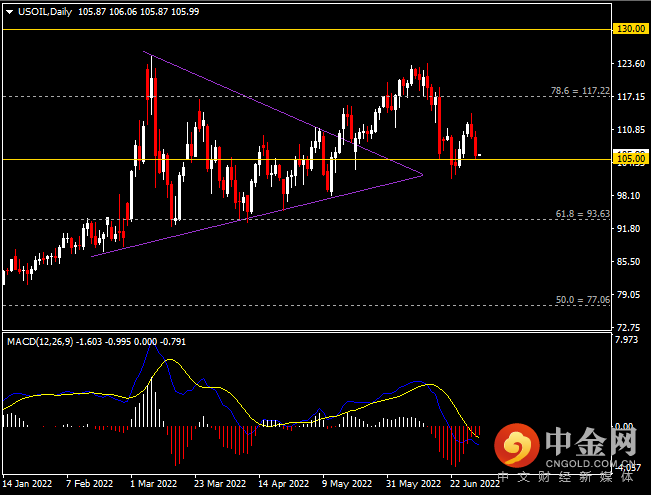The image size is (651, 495).
Task: Select the MACD(12,26,9) indicator label
Action: coord(40,342)
